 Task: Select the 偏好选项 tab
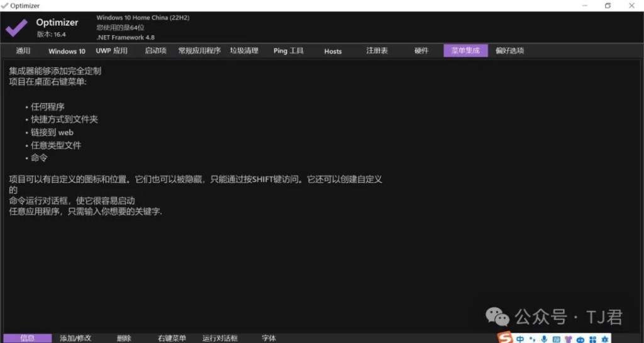click(x=509, y=51)
